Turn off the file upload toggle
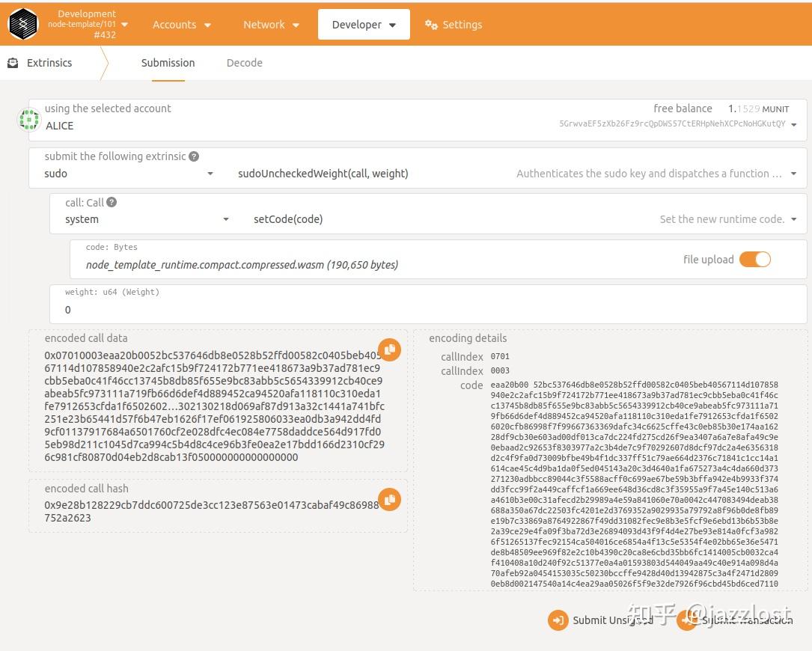Image resolution: width=812 pixels, height=651 pixels. coord(755,260)
